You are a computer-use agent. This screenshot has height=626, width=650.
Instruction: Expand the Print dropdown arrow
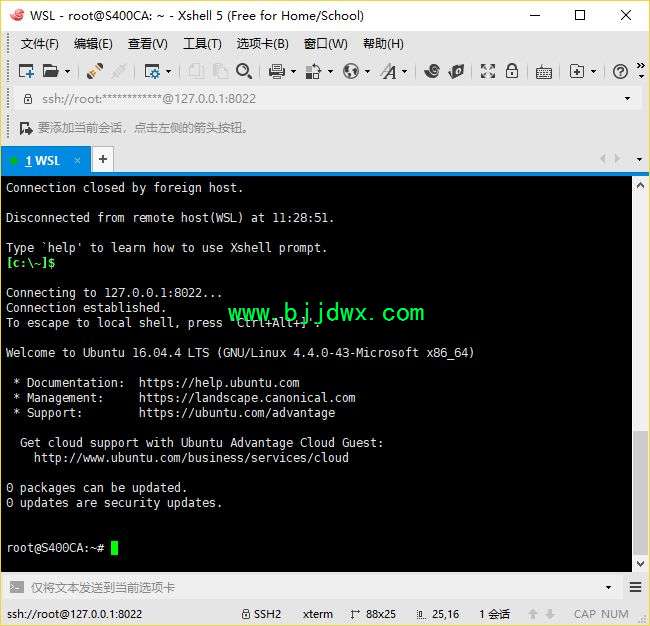(x=293, y=72)
